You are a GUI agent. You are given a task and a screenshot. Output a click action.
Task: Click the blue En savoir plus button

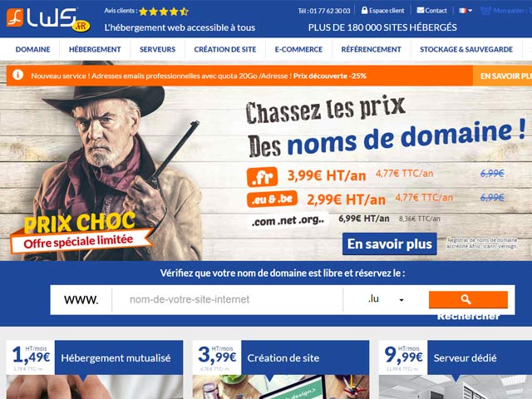[x=390, y=244]
